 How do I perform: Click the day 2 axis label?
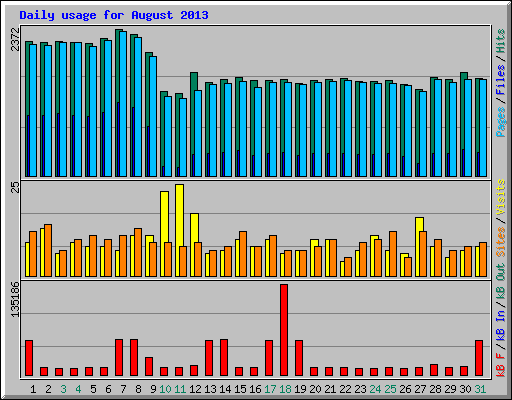pyautogui.click(x=48, y=389)
